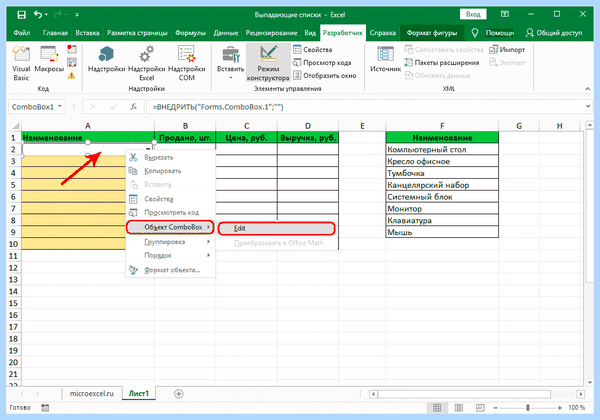
Task: Open the File tab
Action: pos(22,33)
